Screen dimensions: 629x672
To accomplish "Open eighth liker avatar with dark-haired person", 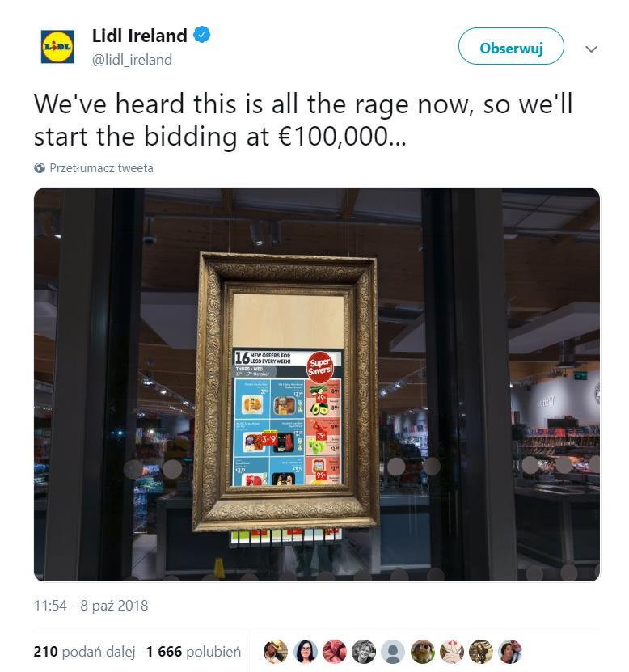I will tap(481, 652).
